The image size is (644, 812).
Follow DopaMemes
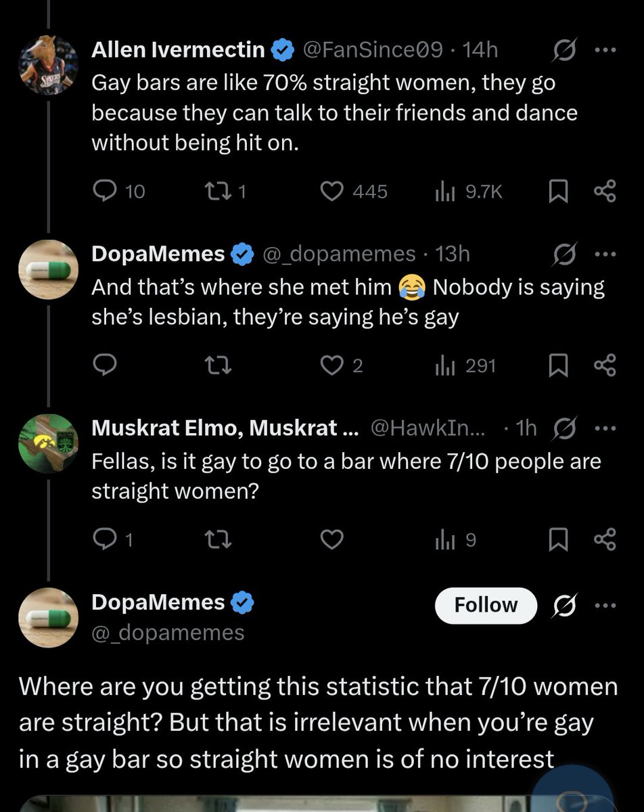486,605
